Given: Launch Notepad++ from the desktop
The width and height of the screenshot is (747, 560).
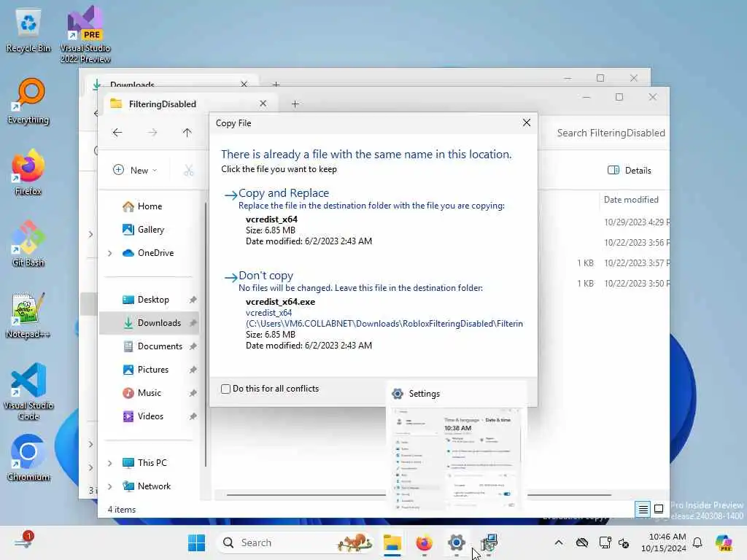Looking at the screenshot, I should 28,316.
